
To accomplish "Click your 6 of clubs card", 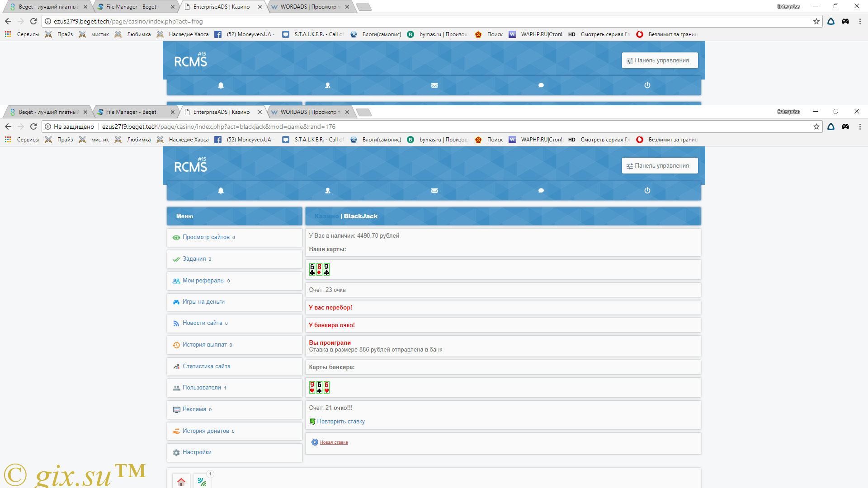I will [x=312, y=270].
